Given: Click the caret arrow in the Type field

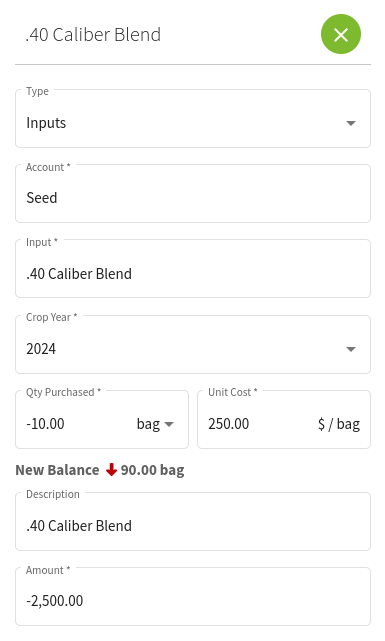Looking at the screenshot, I should pyautogui.click(x=351, y=123).
